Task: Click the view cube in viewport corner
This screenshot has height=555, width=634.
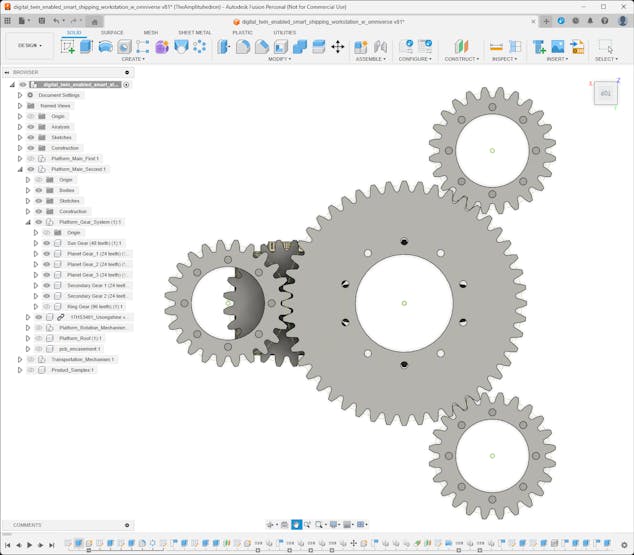Action: [x=605, y=94]
